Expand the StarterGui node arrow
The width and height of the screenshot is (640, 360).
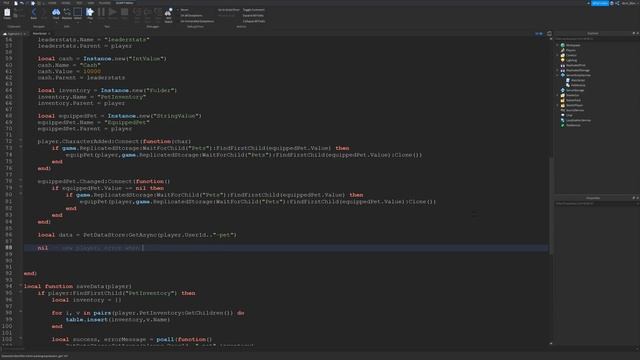(x=558, y=95)
